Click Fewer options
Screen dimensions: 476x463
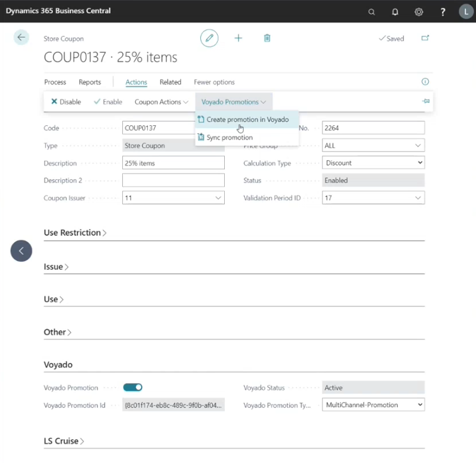tap(214, 82)
